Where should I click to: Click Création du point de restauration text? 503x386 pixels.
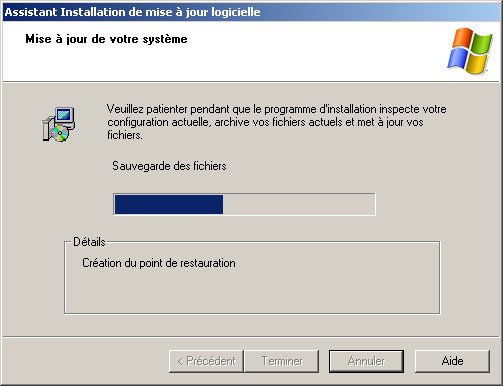point(159,263)
